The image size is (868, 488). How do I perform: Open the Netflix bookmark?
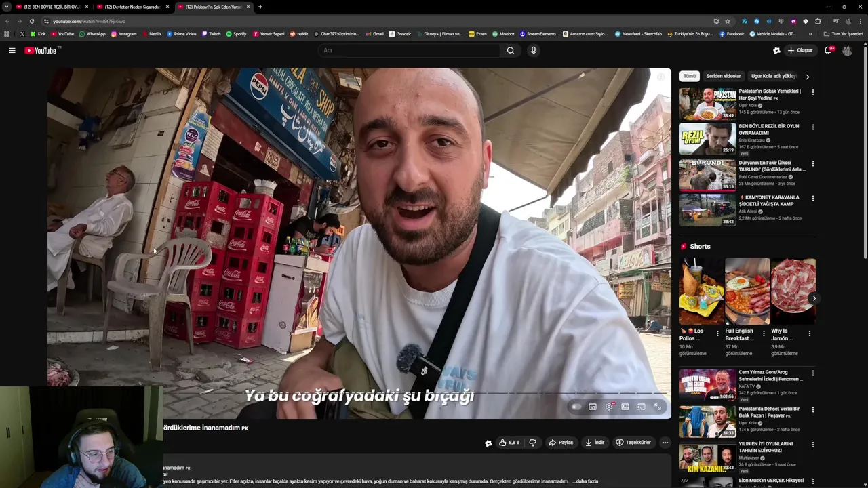(x=152, y=33)
